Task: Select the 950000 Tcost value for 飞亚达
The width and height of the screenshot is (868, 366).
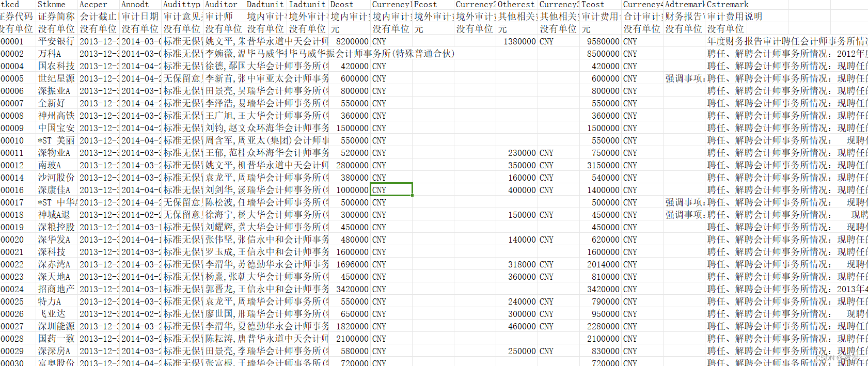Action: click(x=601, y=314)
